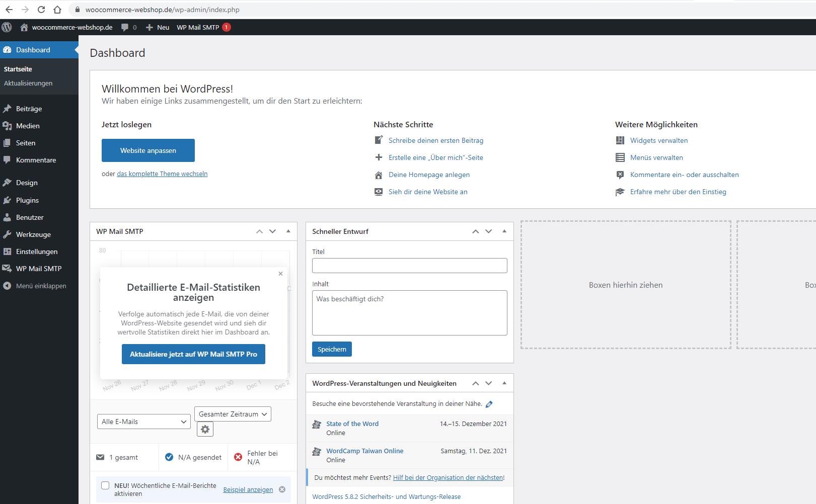Click the red error icon for Fehler
The height and width of the screenshot is (504, 816).
tap(238, 457)
